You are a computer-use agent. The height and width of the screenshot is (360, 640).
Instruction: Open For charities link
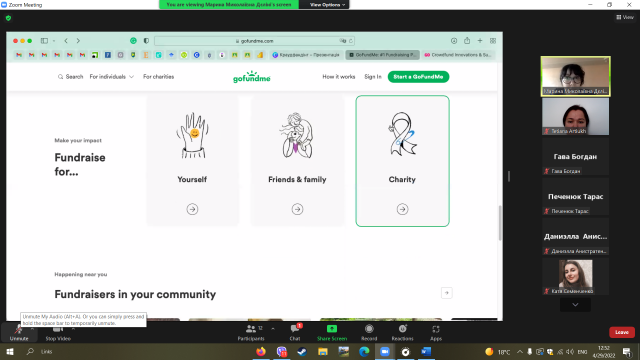coord(158,77)
